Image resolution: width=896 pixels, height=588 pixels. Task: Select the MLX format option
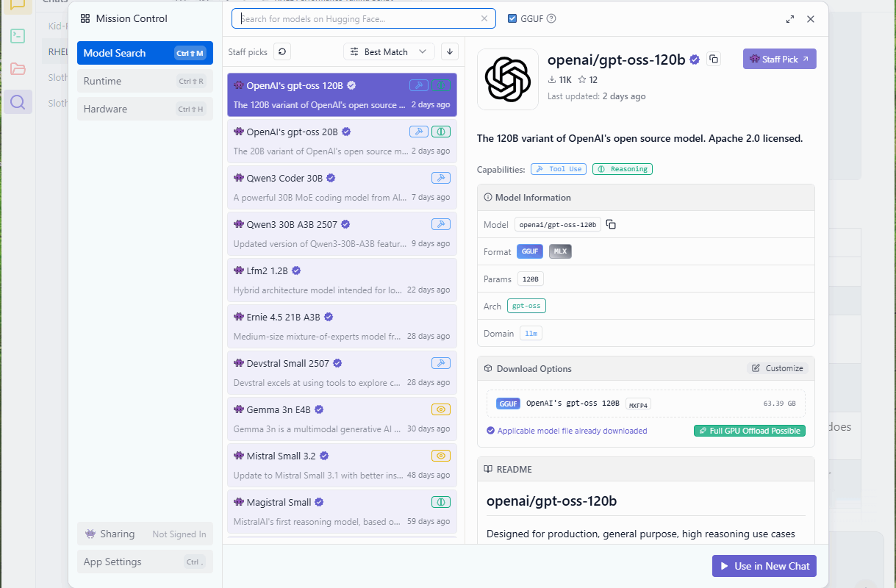pos(560,251)
